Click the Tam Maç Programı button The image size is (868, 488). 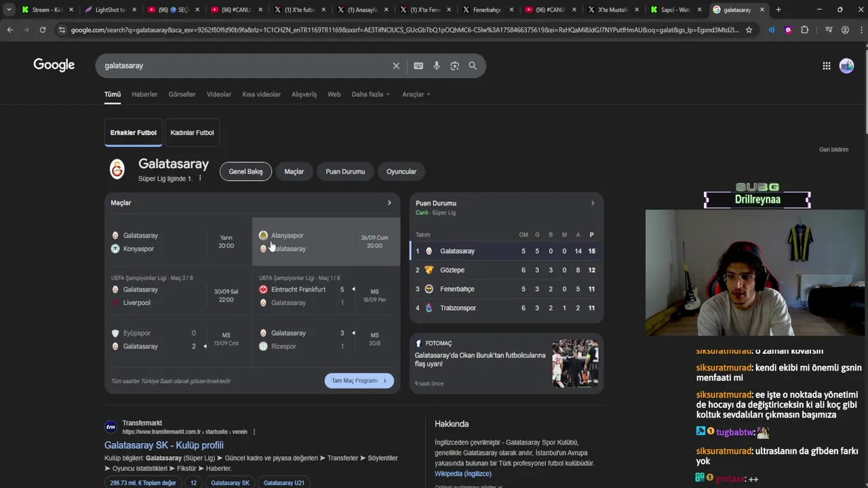[359, 381]
